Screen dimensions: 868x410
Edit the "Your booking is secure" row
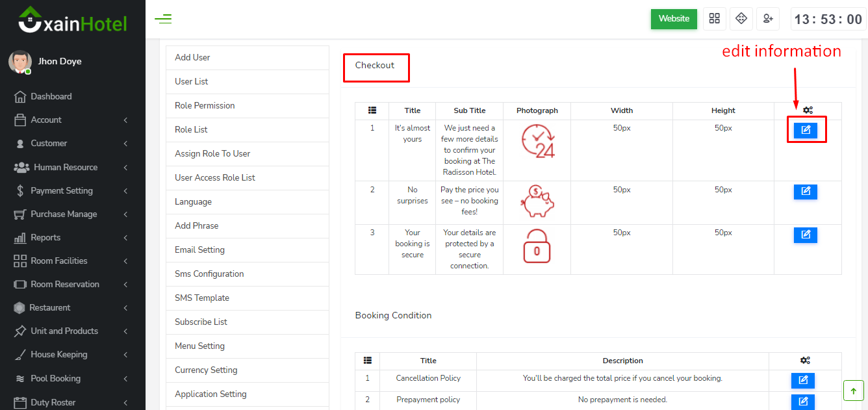(x=806, y=235)
